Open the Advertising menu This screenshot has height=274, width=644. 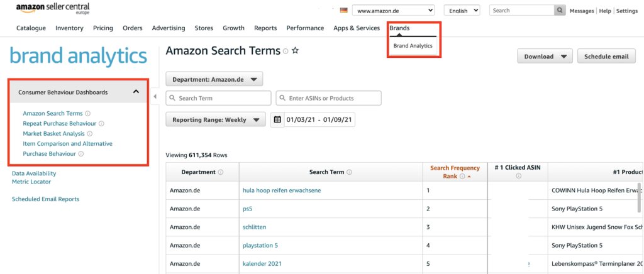[x=169, y=28]
